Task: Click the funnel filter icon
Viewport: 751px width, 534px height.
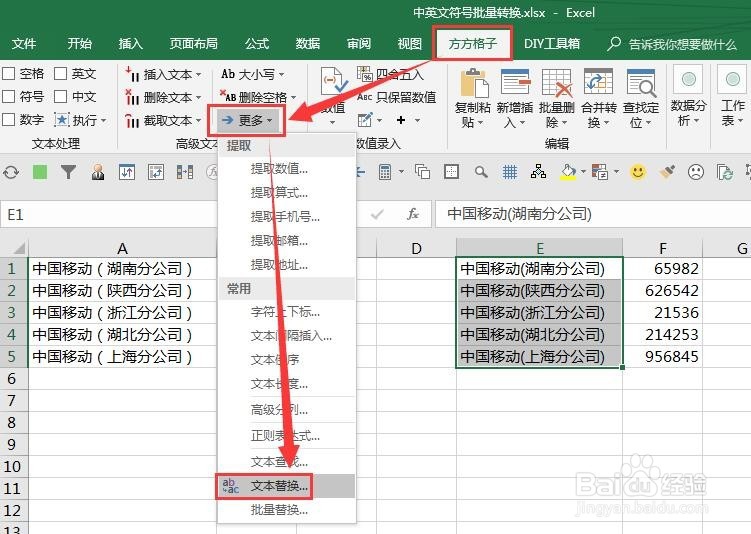Action: pyautogui.click(x=68, y=172)
